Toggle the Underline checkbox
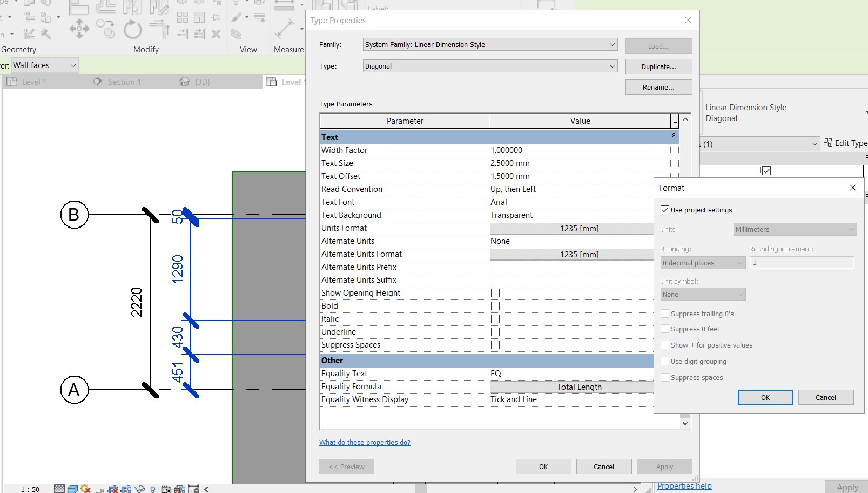 coord(495,332)
